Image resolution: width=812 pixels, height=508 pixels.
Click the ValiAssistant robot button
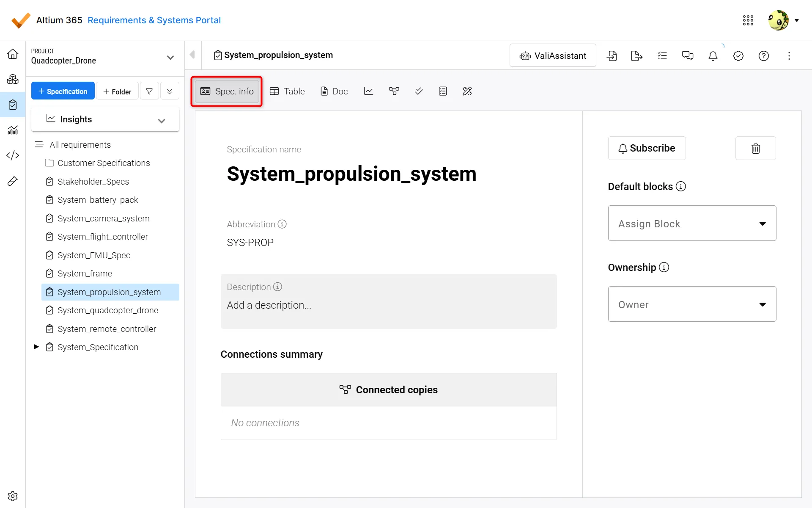(553, 55)
